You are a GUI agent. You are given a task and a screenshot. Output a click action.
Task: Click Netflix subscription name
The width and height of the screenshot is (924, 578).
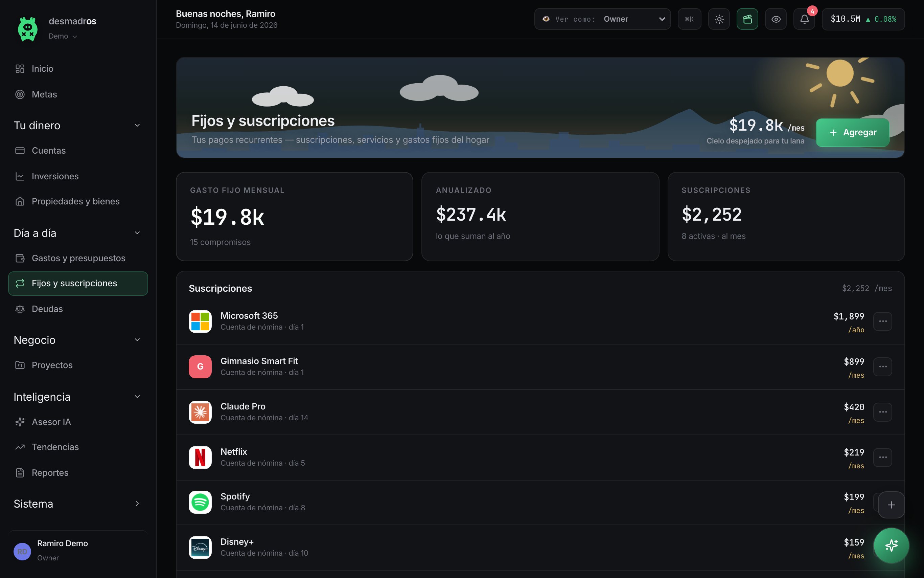coord(234,452)
